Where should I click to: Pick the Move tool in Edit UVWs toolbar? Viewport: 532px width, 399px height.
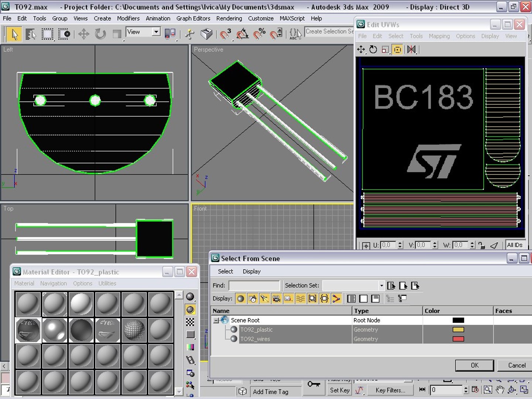click(361, 50)
